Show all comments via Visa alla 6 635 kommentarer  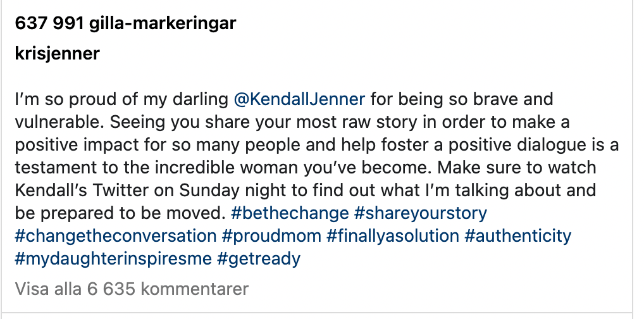point(132,289)
